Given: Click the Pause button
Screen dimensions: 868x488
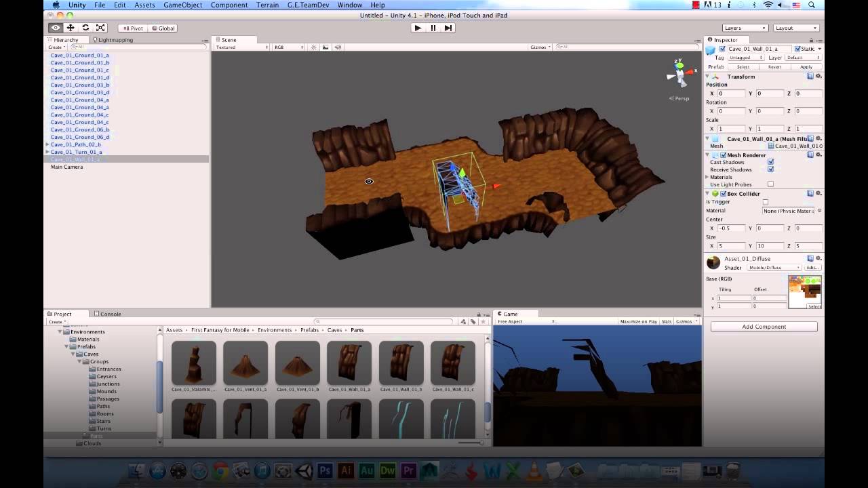Looking at the screenshot, I should pos(433,28).
